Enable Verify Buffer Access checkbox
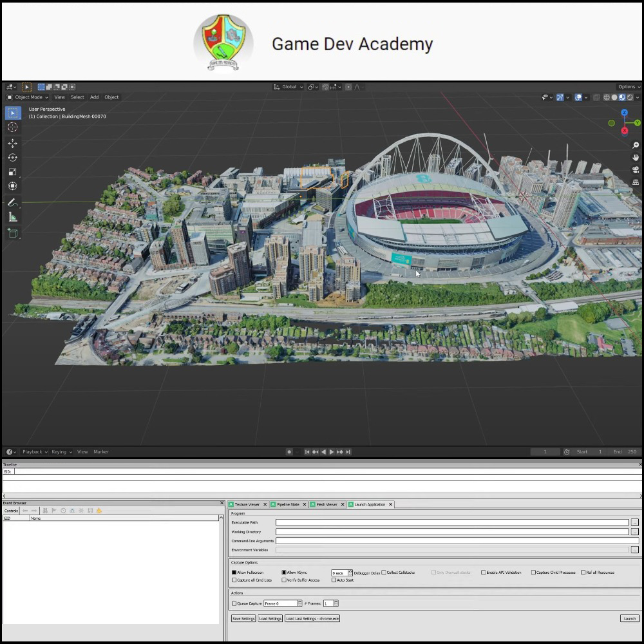The image size is (644, 644). pyautogui.click(x=284, y=580)
